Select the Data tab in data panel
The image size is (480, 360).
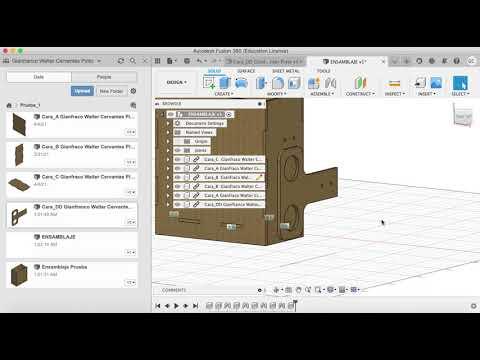click(39, 77)
